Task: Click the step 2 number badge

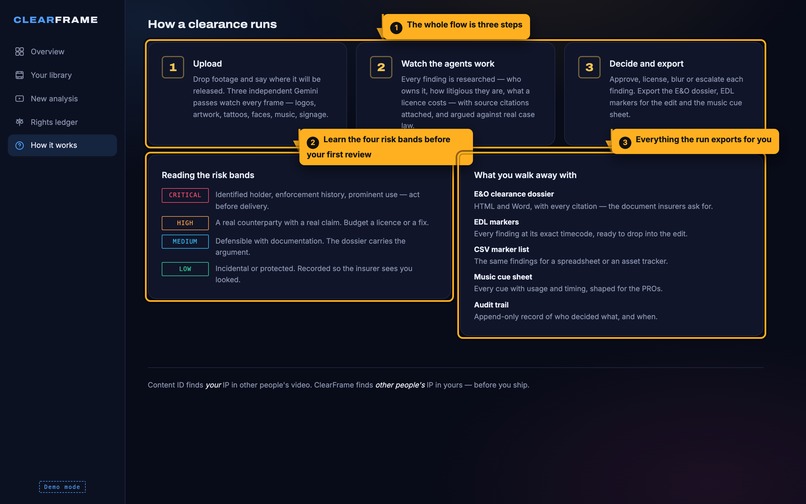Action: 381,67
